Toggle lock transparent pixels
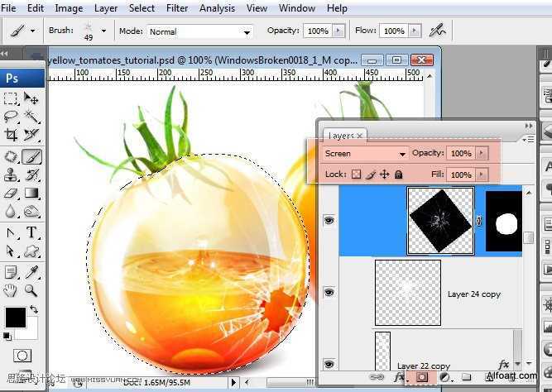This screenshot has width=552, height=392. [x=356, y=174]
